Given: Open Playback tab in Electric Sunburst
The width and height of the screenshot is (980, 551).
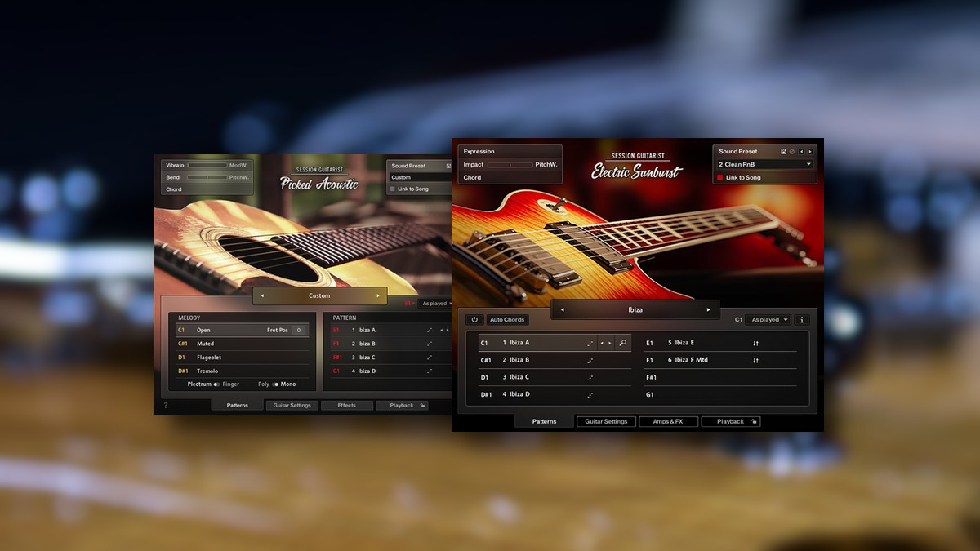Looking at the screenshot, I should (x=731, y=421).
